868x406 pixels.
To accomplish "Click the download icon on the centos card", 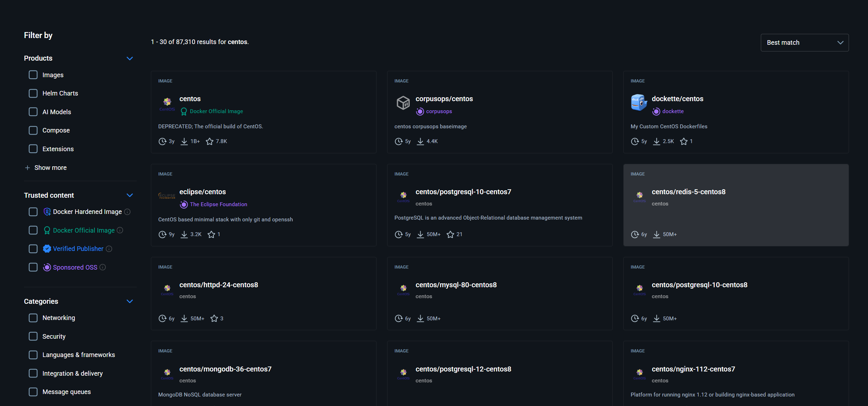I will 184,141.
